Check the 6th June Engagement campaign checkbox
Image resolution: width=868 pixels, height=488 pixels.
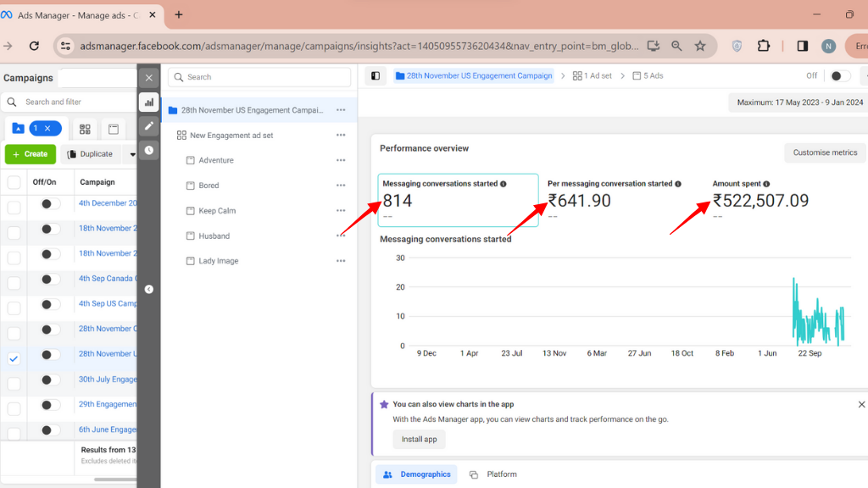click(x=14, y=433)
